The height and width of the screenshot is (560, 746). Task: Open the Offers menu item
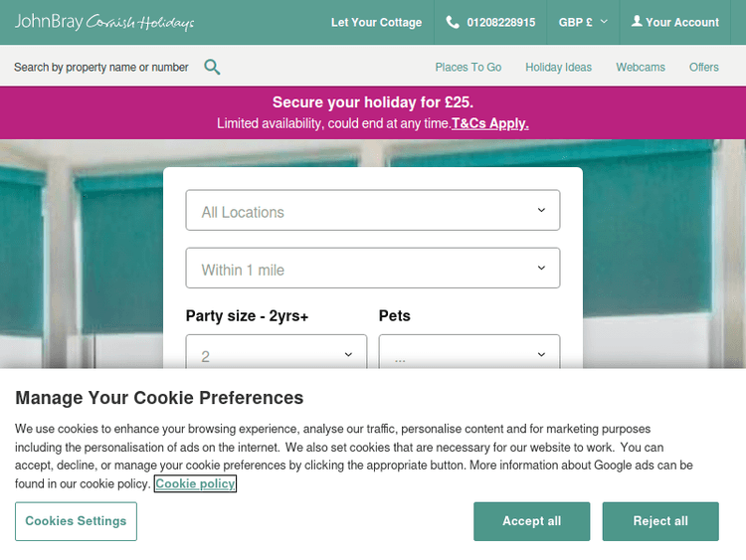704,68
